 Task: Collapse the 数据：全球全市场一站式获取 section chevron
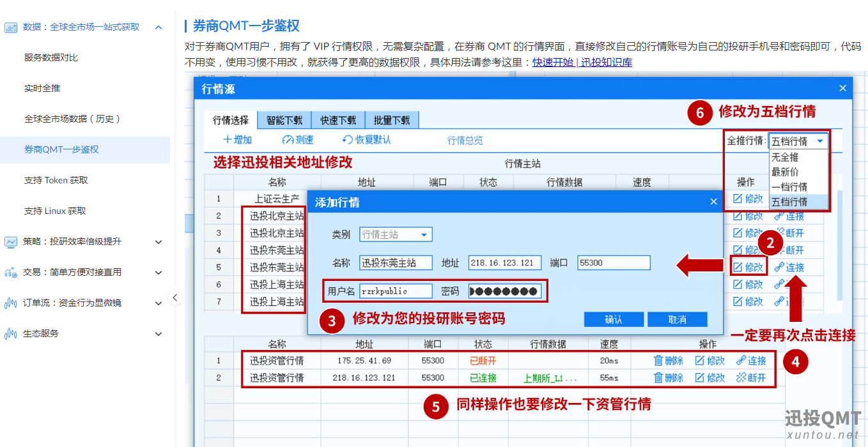159,27
